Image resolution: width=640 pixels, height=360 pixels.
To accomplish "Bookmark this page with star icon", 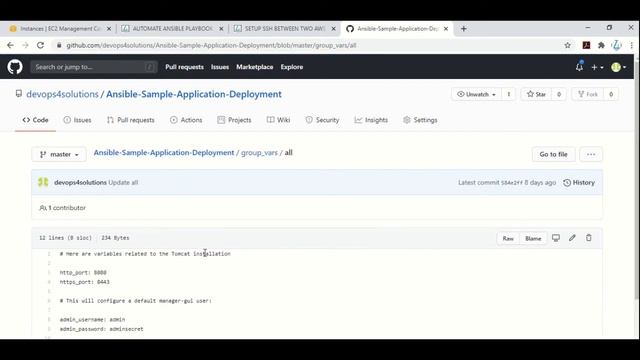I will click(x=567, y=45).
